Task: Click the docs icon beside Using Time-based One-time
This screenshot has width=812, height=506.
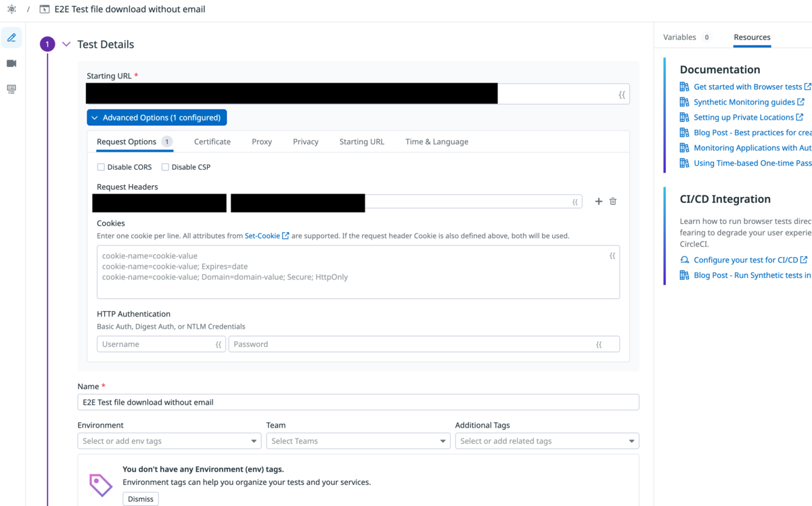Action: tap(685, 163)
